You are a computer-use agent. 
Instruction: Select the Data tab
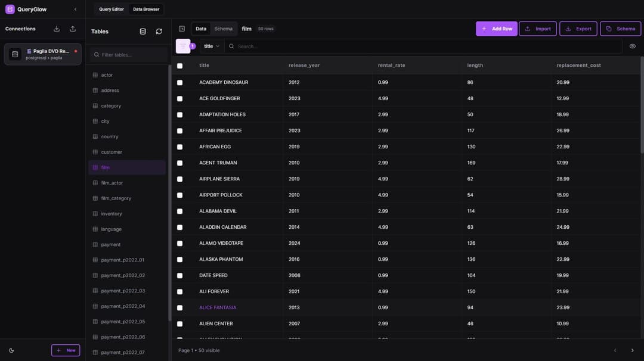point(201,29)
